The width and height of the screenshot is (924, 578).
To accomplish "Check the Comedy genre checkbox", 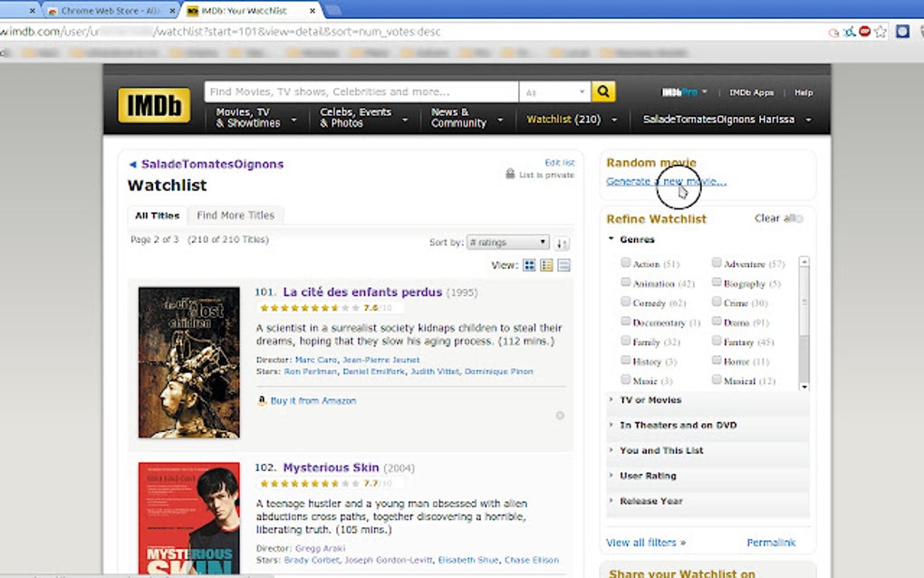I will (x=626, y=302).
